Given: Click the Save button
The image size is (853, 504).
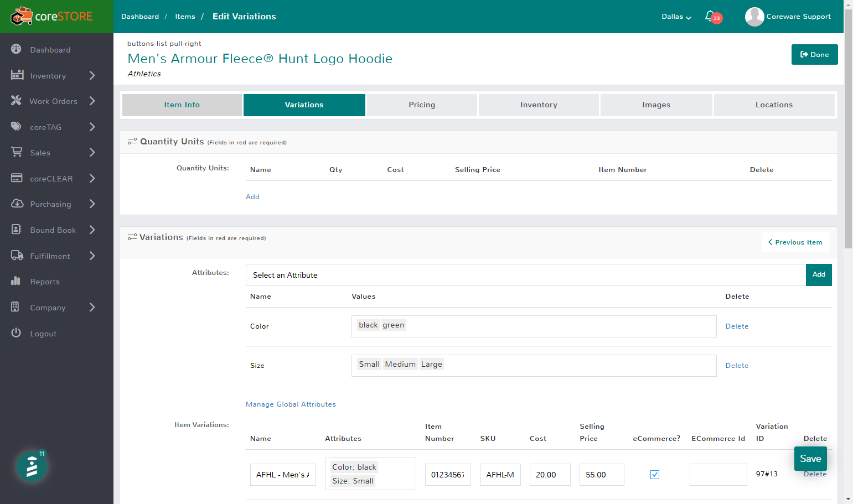Looking at the screenshot, I should coord(810,459).
